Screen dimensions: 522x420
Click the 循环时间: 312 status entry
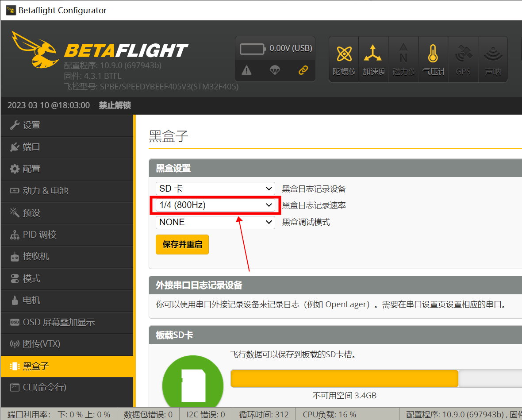coord(264,414)
